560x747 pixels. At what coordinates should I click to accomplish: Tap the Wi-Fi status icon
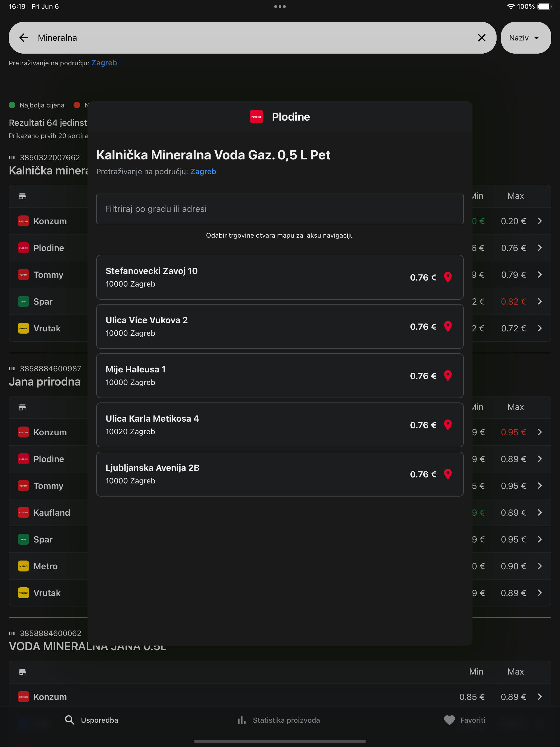[x=511, y=6]
